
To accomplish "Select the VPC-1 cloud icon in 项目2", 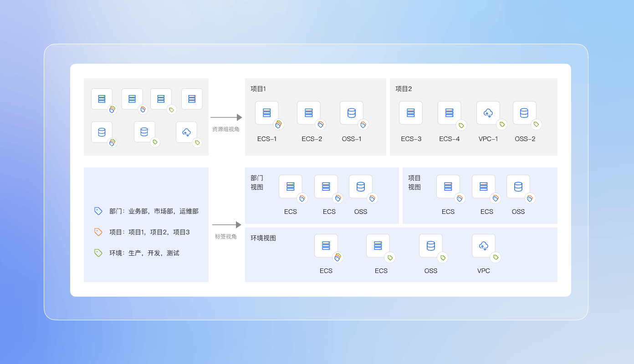I will coord(488,113).
